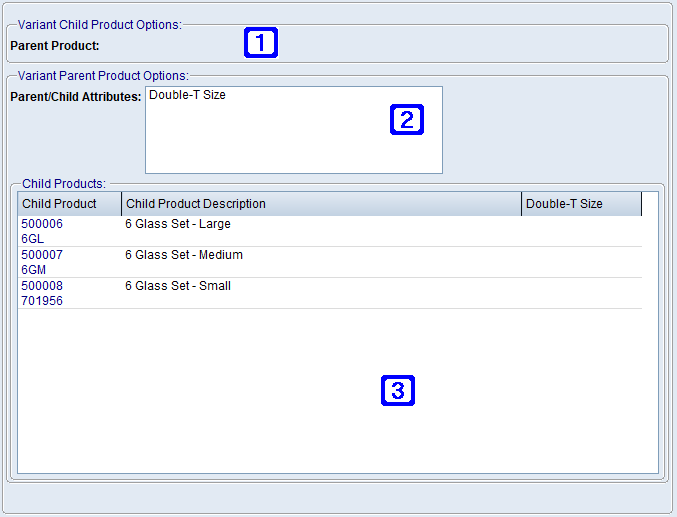The height and width of the screenshot is (517, 677).
Task: Click Double-T Size cell for 6 Glass Set - Medium
Action: pos(581,262)
